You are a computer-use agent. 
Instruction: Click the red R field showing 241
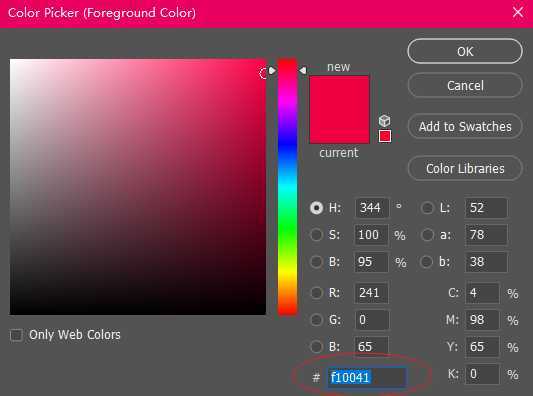point(372,292)
